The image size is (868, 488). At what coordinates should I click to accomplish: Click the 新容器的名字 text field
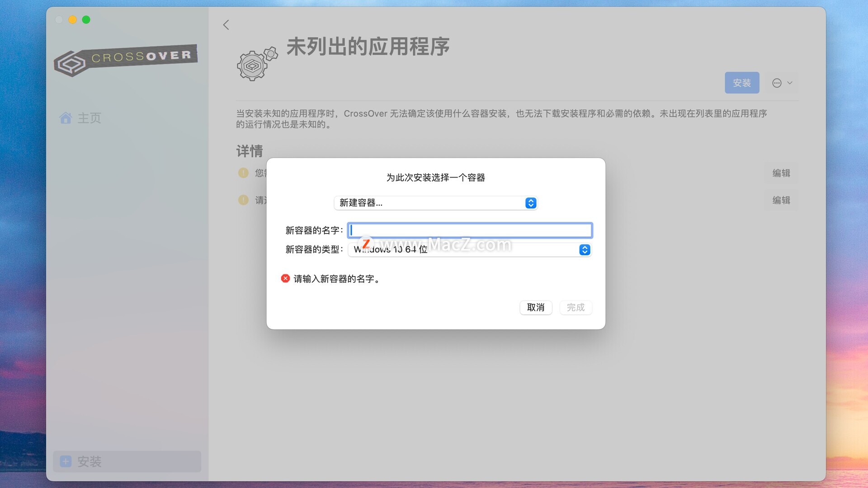click(x=470, y=230)
